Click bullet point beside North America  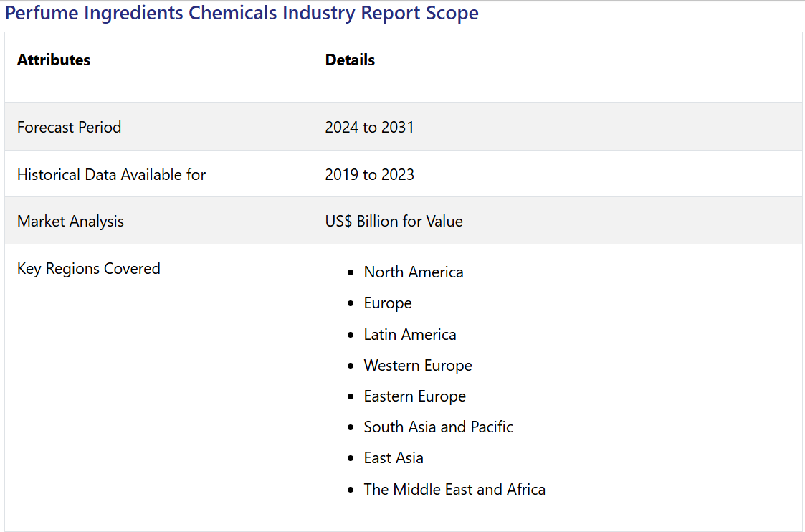(351, 272)
